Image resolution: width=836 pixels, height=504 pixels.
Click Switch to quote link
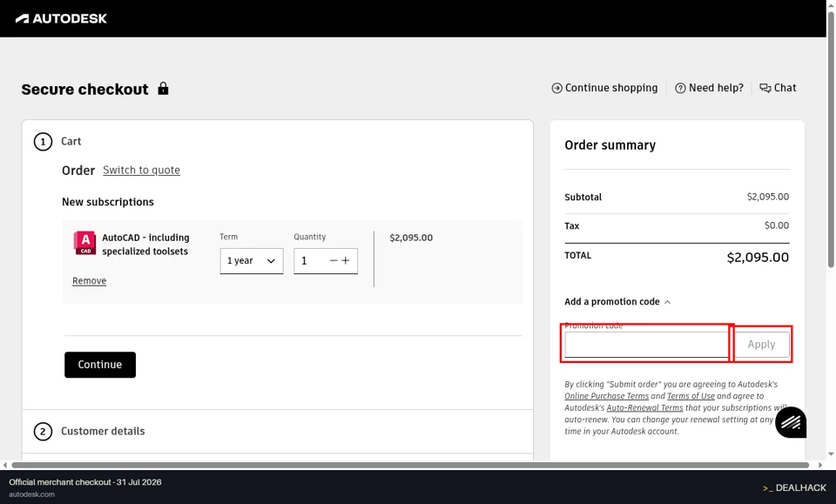(141, 170)
